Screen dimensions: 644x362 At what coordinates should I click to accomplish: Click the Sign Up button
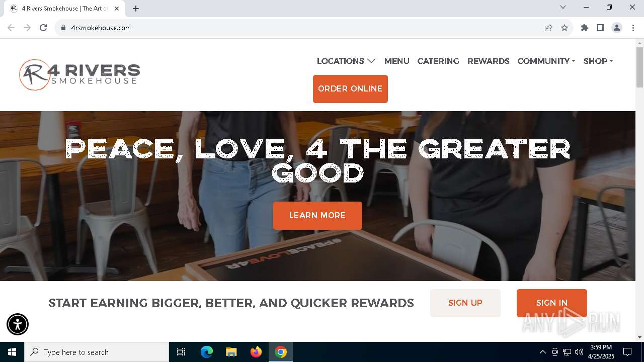point(465,303)
